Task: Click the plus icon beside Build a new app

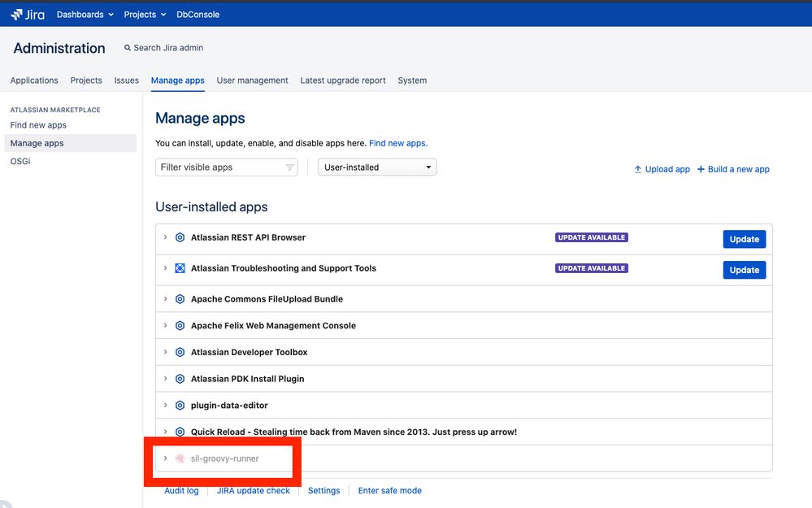Action: tap(701, 169)
